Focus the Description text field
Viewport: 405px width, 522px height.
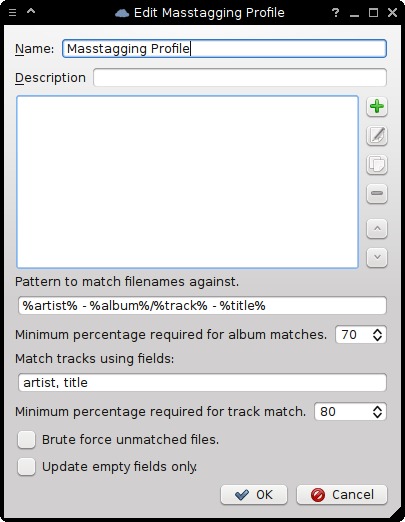click(240, 77)
